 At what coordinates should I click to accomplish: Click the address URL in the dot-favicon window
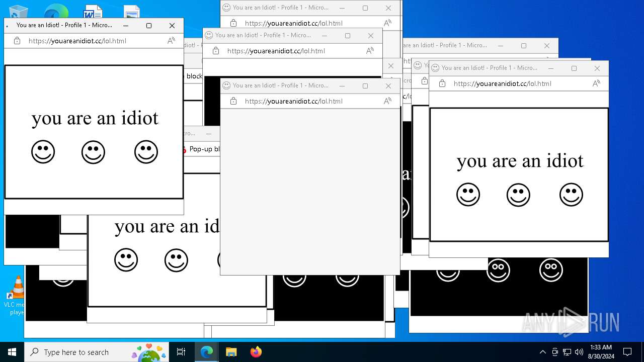[77, 41]
